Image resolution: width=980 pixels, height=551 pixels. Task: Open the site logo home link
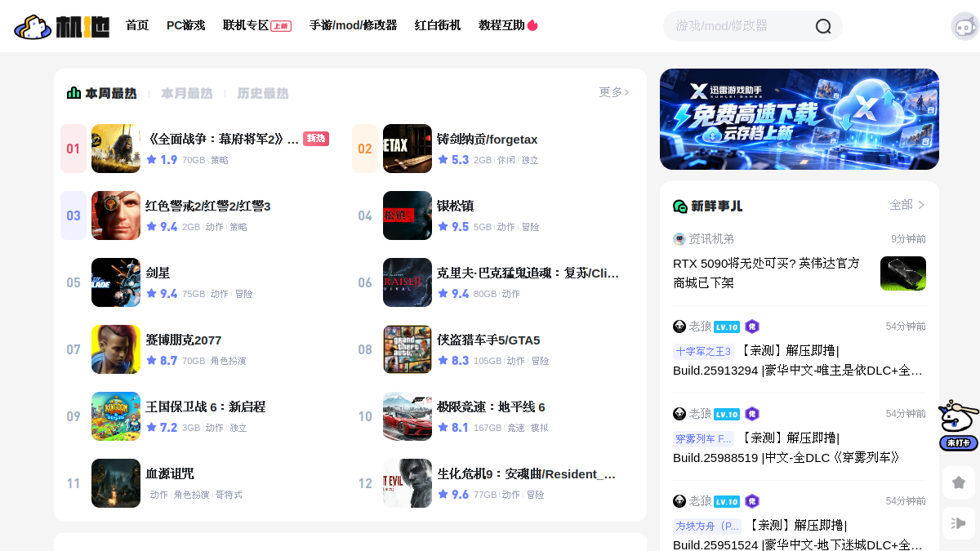click(62, 26)
